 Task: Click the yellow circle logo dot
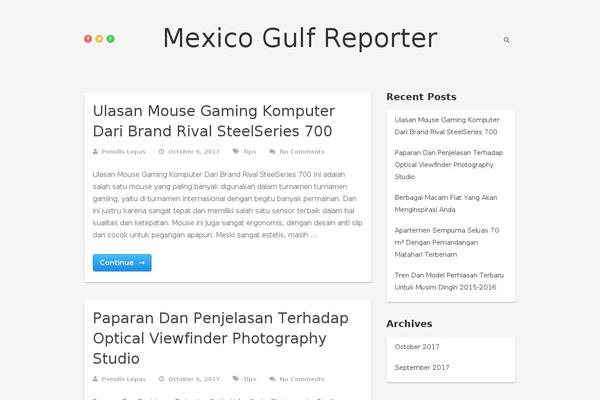[99, 39]
